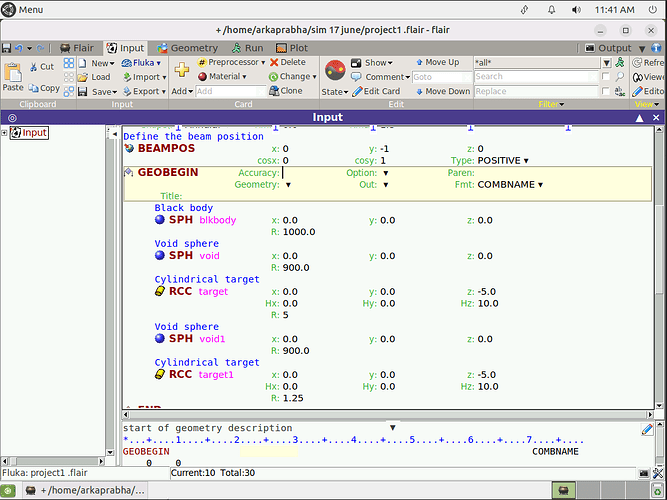Screen dimensions: 667x500
Task: Click the Add card plus icon
Action: pos(182,70)
